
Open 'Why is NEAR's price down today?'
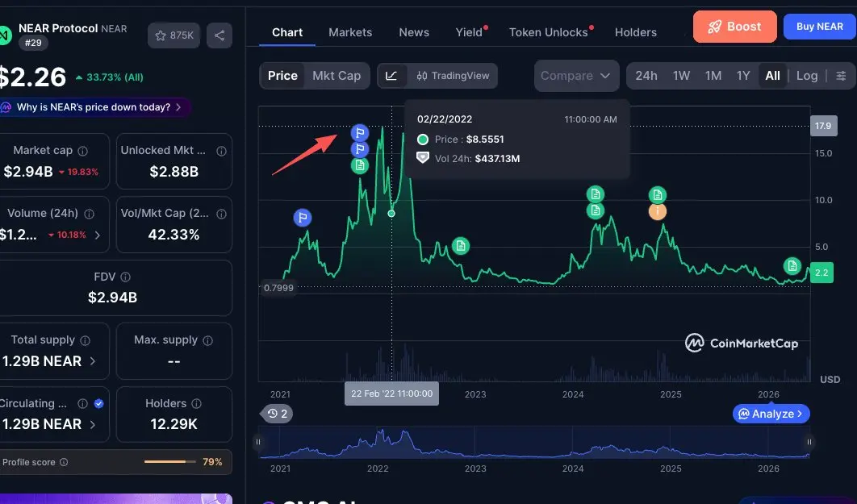tap(94, 107)
